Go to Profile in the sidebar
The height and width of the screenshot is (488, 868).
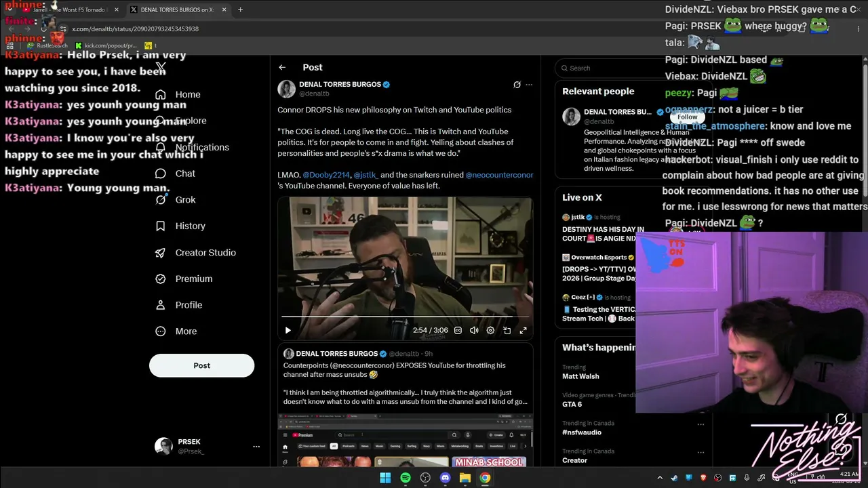pyautogui.click(x=178, y=305)
